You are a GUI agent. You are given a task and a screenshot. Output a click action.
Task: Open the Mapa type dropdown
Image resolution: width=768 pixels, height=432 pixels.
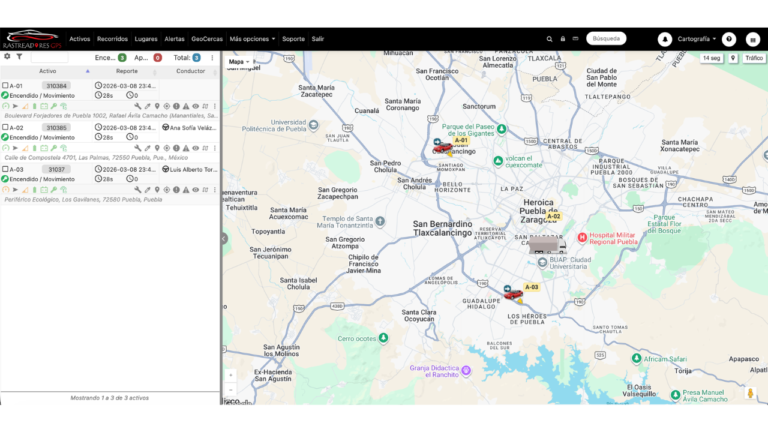[x=239, y=62]
